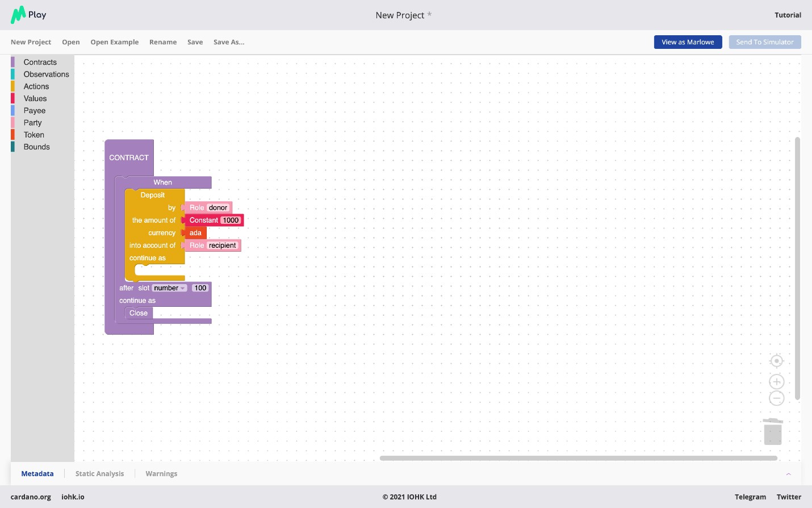The image size is (812, 508).
Task: Center the workspace with the target icon
Action: point(776,361)
